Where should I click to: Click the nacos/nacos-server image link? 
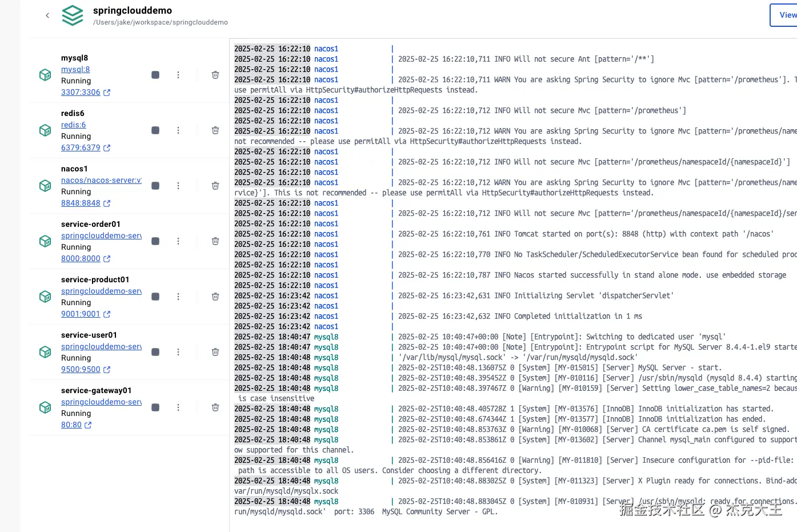coord(101,180)
